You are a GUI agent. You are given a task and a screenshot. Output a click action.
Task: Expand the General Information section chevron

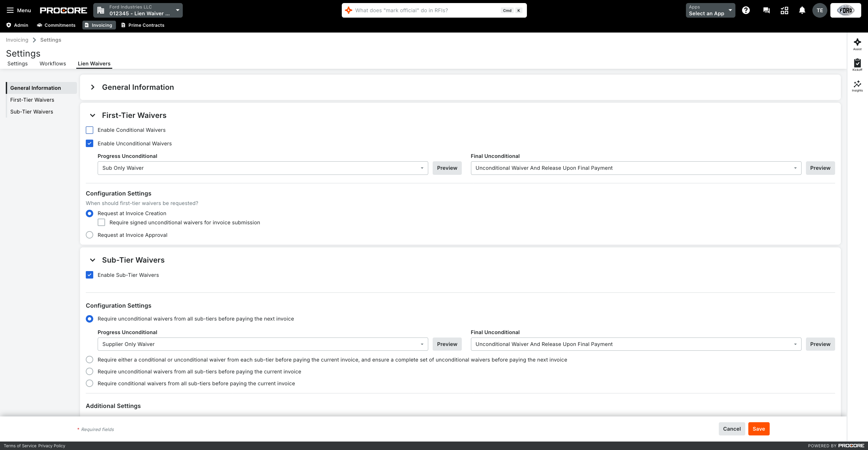(x=93, y=87)
